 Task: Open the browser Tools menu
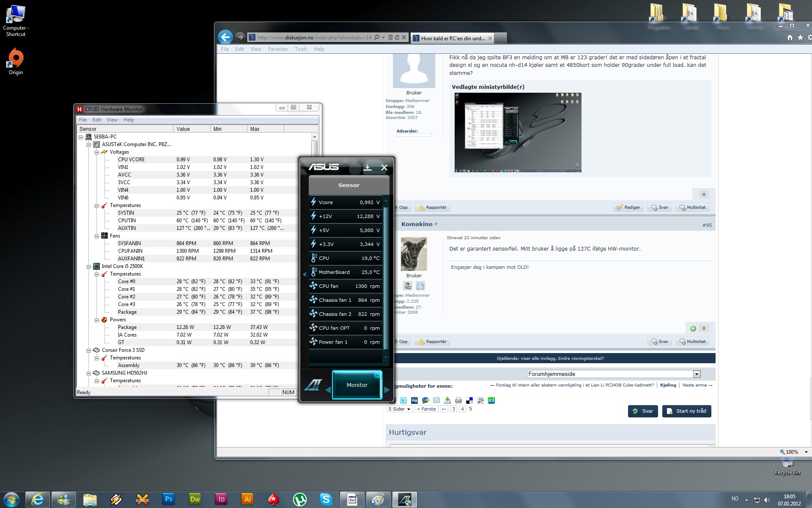coord(301,49)
